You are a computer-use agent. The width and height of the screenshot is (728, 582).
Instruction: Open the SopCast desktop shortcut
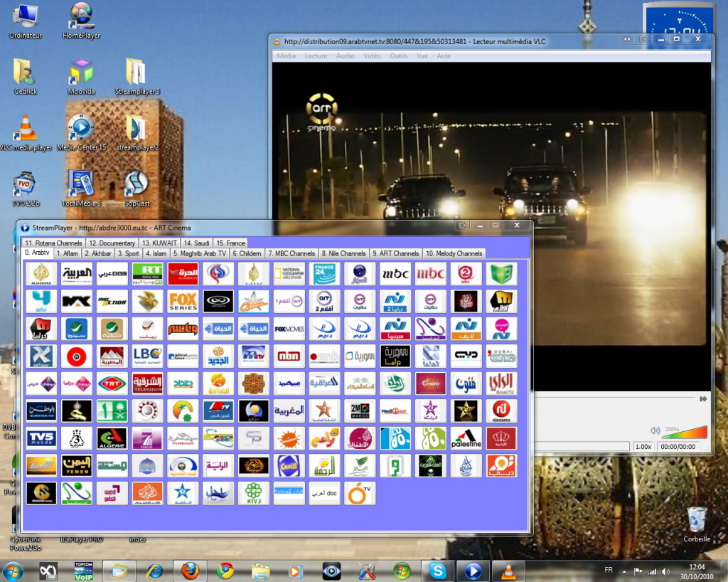pos(137,189)
